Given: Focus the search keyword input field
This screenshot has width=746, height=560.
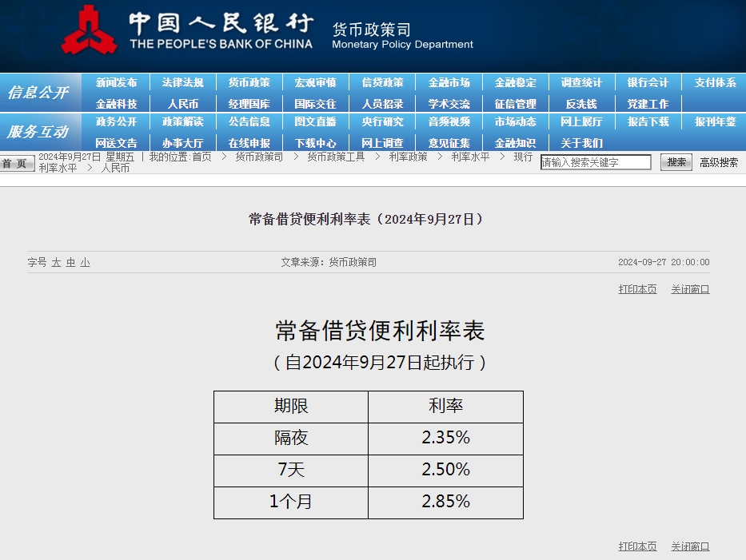Looking at the screenshot, I should click(596, 163).
